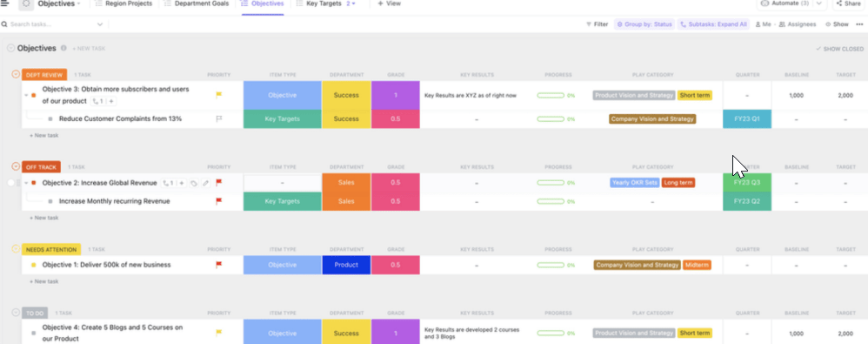868x344 pixels.
Task: Click the search magnifier icon
Action: click(4, 24)
